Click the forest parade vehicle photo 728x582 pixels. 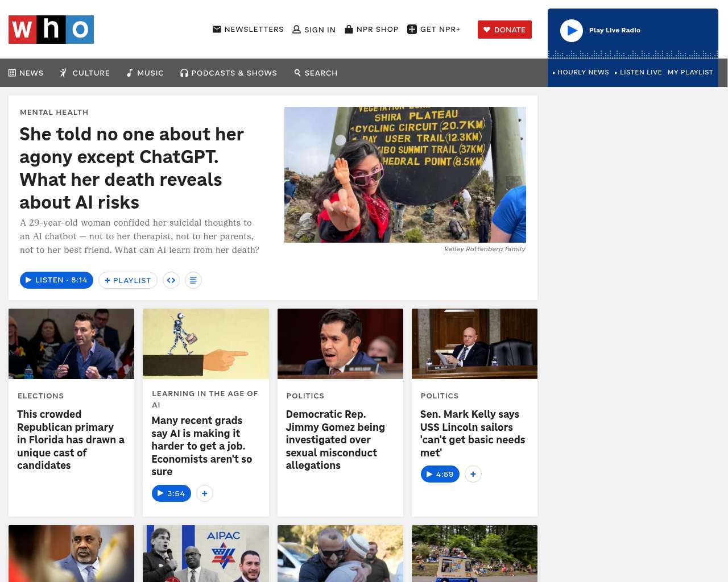pyautogui.click(x=474, y=554)
